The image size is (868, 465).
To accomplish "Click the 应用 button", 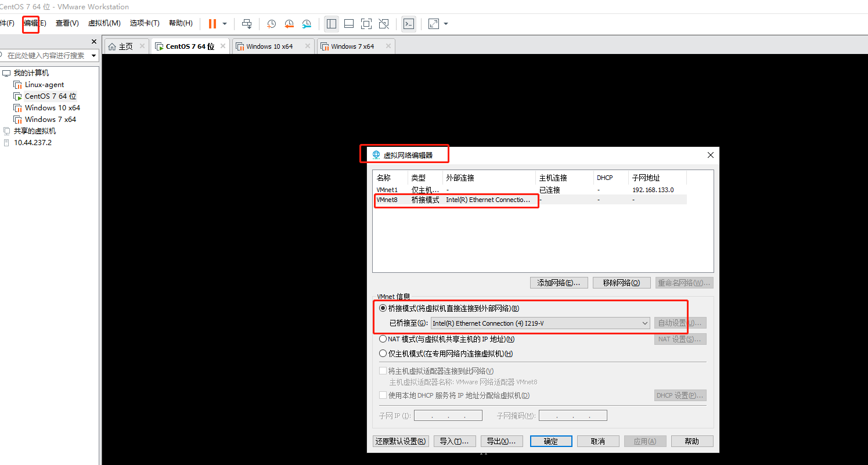I will click(x=645, y=441).
